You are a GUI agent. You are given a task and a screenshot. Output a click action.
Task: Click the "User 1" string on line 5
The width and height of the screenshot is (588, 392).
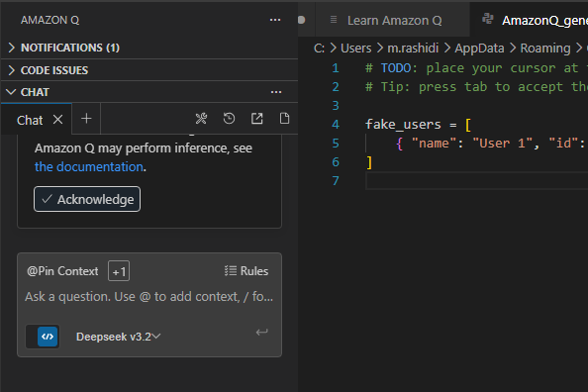point(503,143)
